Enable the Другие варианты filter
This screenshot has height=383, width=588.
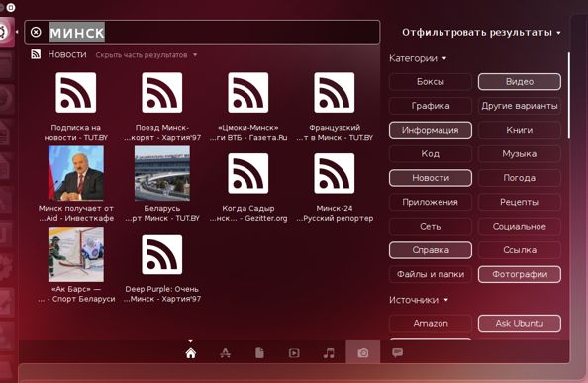(x=520, y=106)
